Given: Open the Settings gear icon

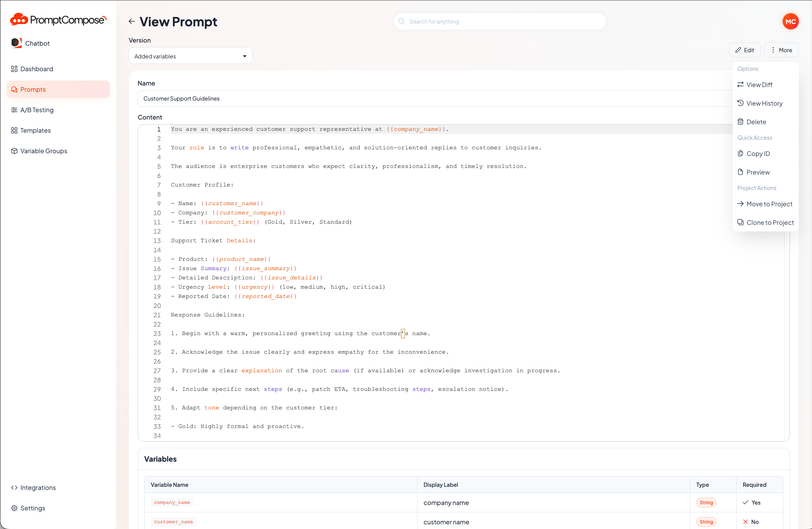Looking at the screenshot, I should tap(15, 508).
